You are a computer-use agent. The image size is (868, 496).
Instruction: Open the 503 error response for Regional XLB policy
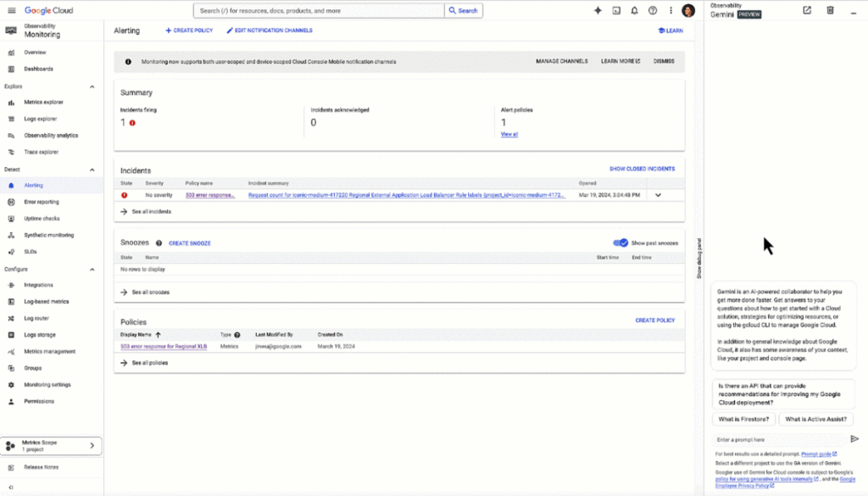pyautogui.click(x=164, y=346)
